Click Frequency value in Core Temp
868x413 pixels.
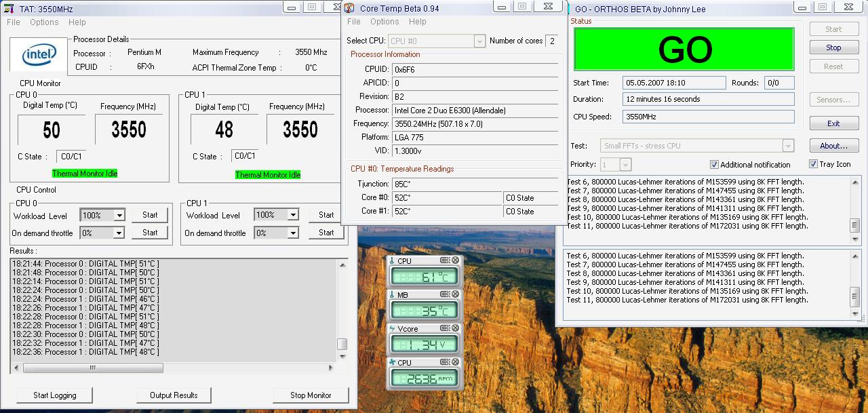point(475,124)
